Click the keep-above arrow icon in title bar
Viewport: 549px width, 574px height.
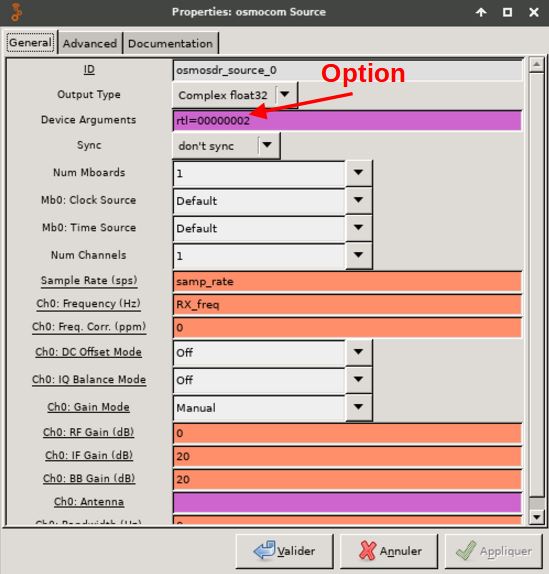(x=481, y=12)
